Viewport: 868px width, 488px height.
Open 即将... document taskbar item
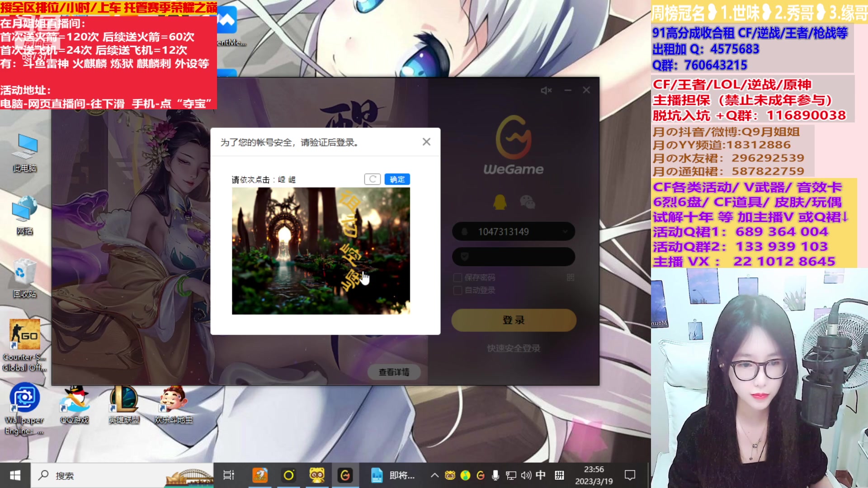[x=392, y=475]
